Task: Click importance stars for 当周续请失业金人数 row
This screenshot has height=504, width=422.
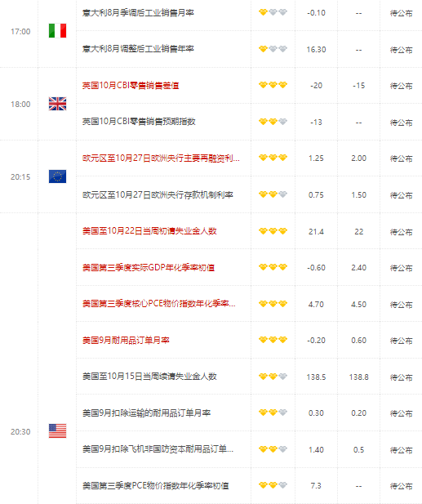Action: [x=273, y=377]
